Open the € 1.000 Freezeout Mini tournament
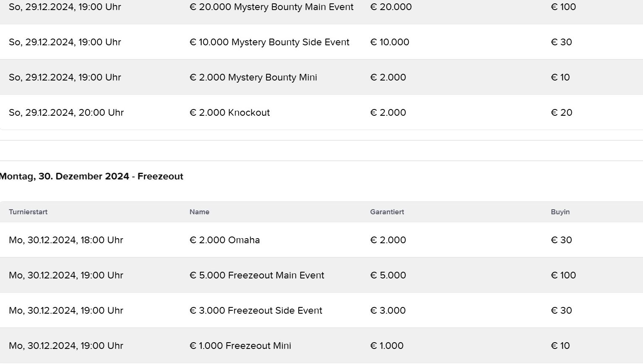The image size is (643, 364). [240, 346]
